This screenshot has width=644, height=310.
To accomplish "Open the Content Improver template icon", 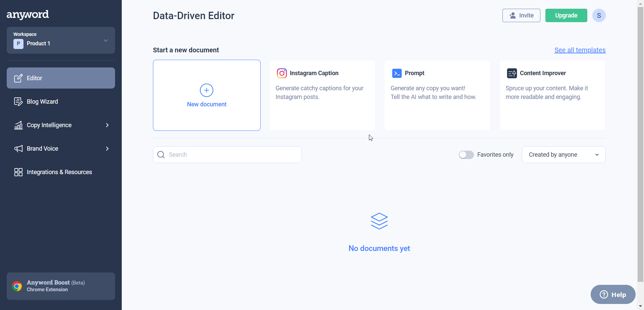I will (512, 73).
